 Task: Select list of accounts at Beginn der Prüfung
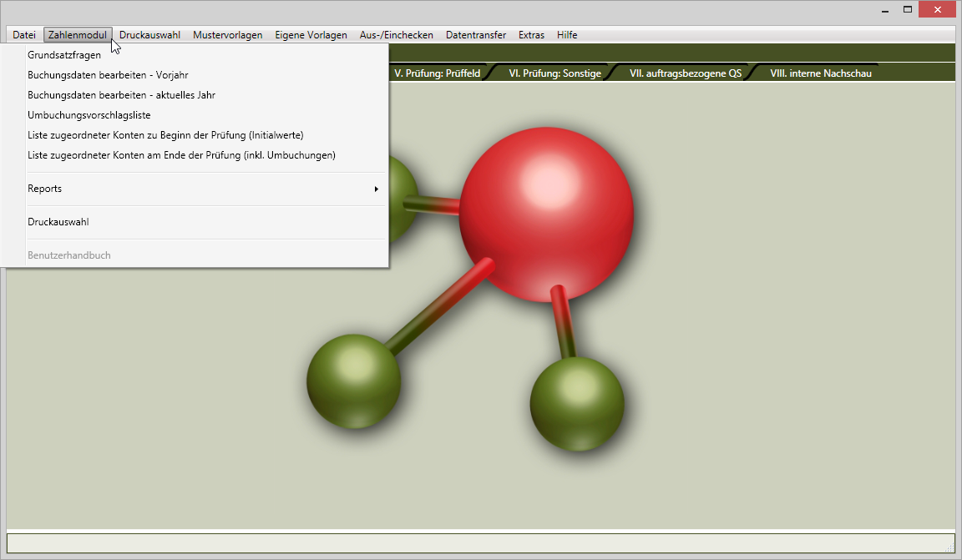click(x=165, y=135)
